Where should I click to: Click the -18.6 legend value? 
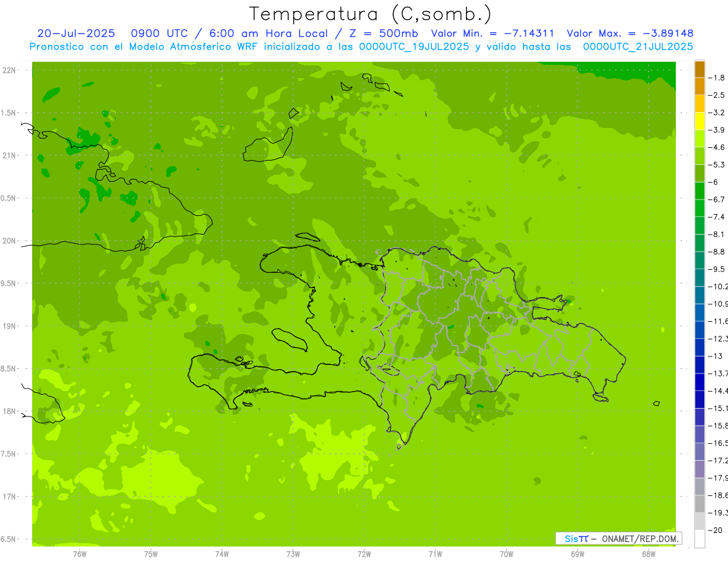point(719,495)
